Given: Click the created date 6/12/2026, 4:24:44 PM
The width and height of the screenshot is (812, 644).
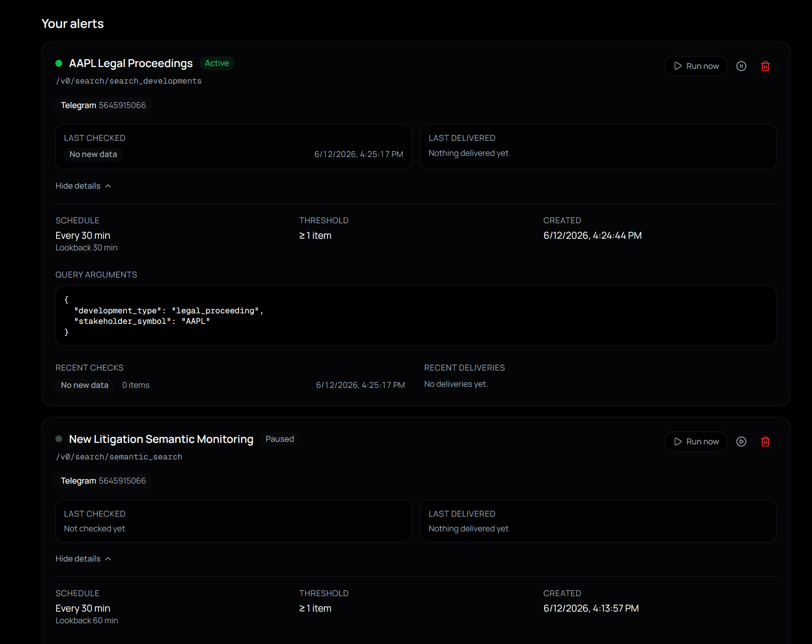Looking at the screenshot, I should (x=592, y=236).
